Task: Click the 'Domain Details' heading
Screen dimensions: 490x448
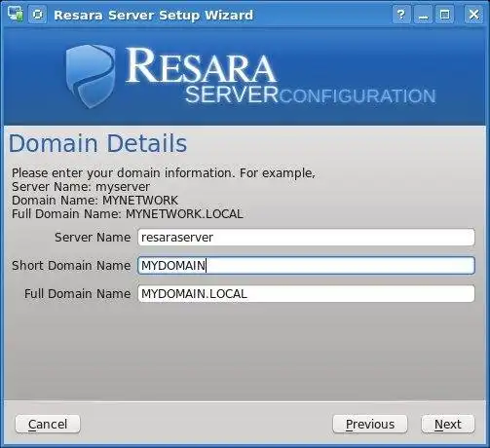Action: (x=97, y=143)
